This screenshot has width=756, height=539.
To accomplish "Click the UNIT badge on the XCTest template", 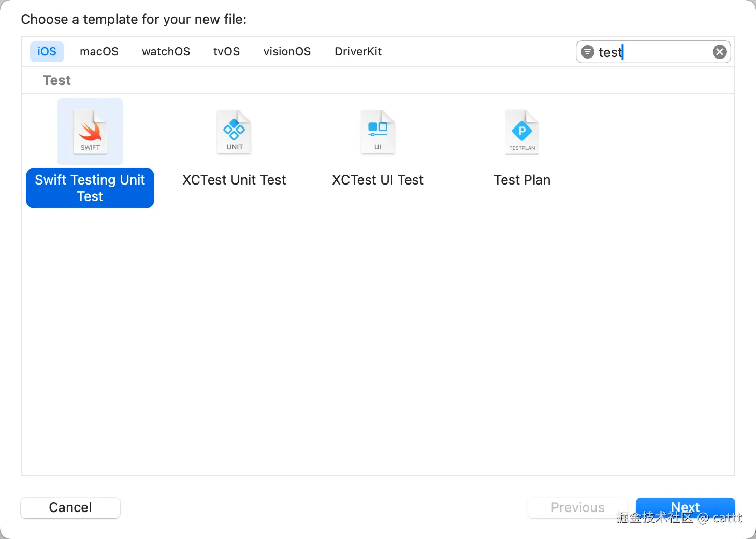I will [x=234, y=146].
